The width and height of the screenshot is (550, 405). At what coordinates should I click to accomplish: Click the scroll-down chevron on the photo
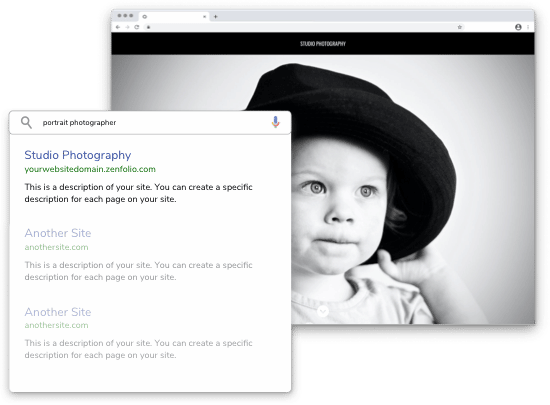coord(323,311)
